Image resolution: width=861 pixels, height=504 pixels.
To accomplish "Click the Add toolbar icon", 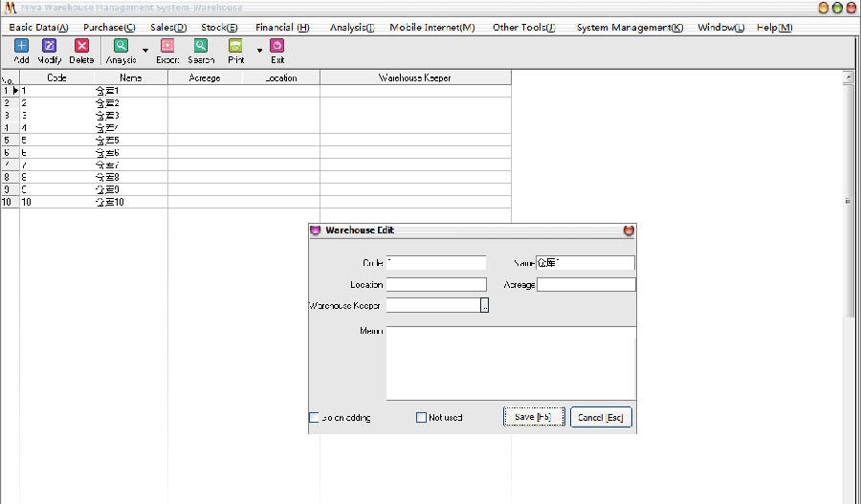I will pos(21,46).
